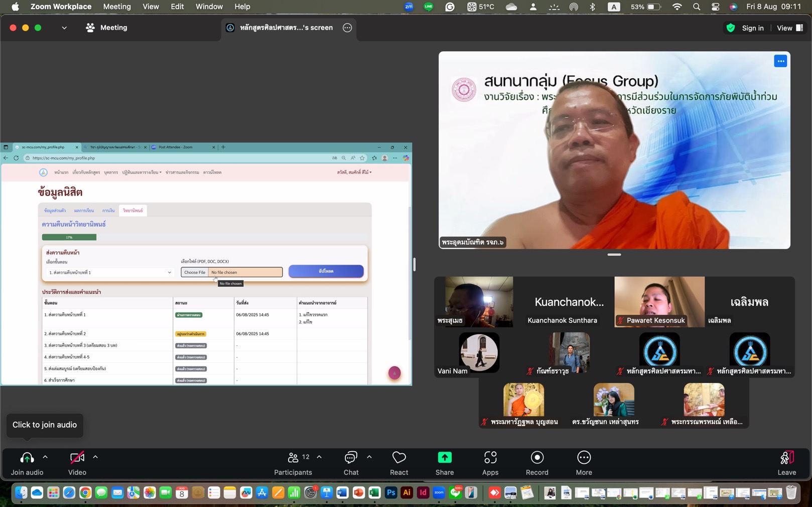Open Calendar from the Dock
The width and height of the screenshot is (812, 507).
coord(182,493)
